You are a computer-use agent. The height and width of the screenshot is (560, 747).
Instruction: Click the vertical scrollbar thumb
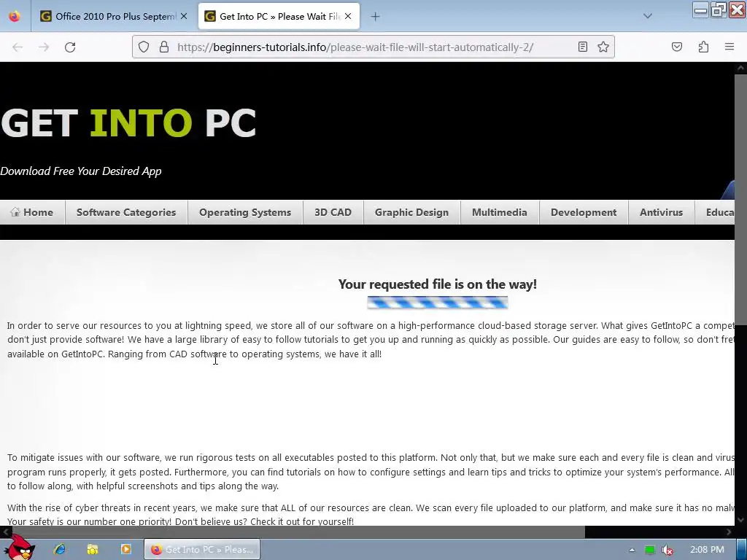[740, 199]
